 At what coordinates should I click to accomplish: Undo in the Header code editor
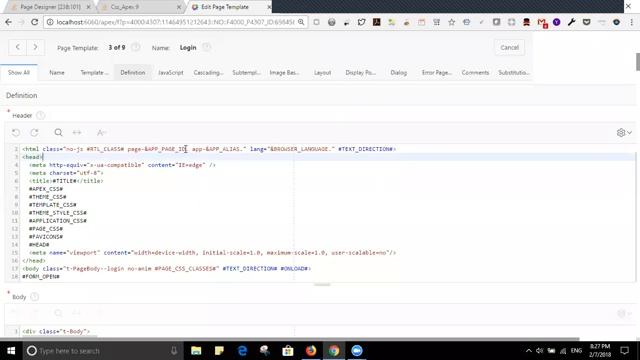16,133
